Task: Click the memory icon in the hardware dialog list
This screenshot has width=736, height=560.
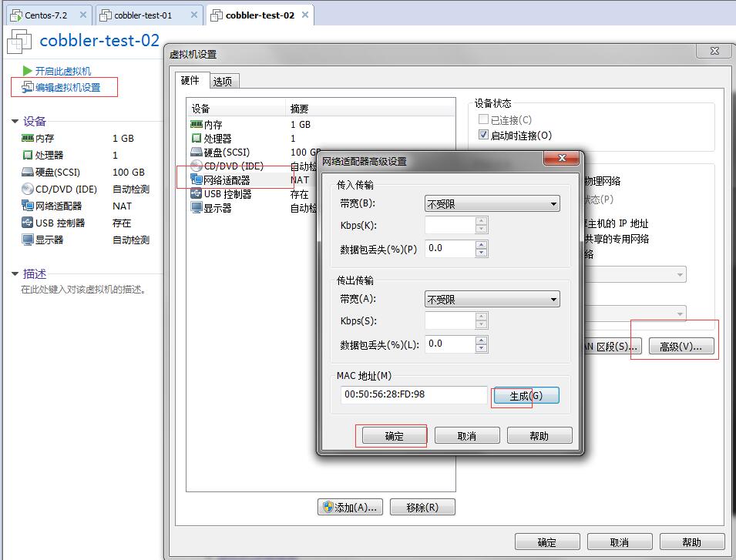Action: coord(197,124)
